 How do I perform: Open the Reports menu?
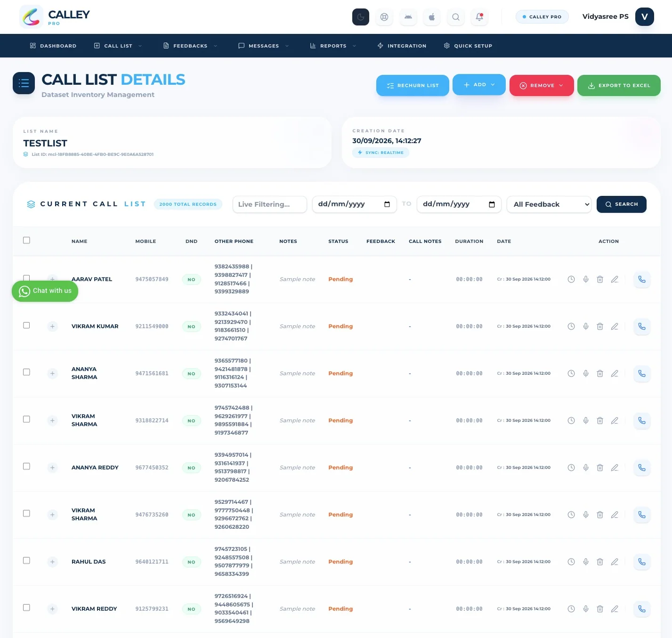tap(333, 46)
